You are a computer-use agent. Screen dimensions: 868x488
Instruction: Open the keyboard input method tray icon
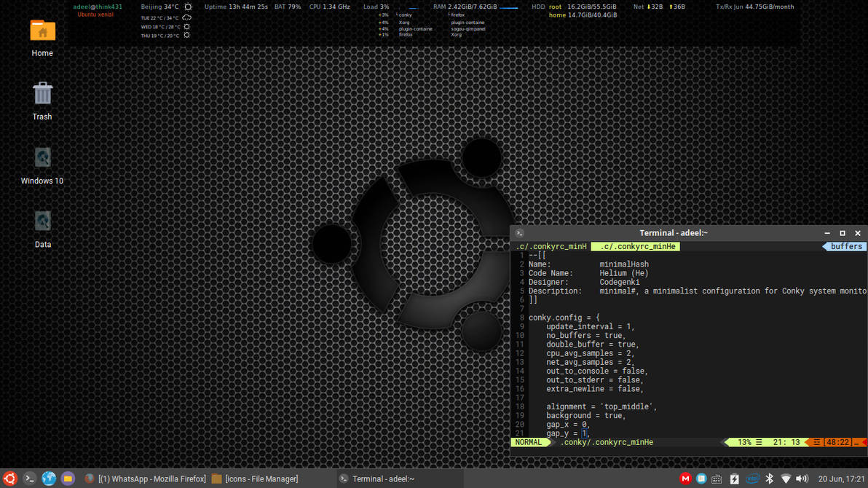(717, 479)
